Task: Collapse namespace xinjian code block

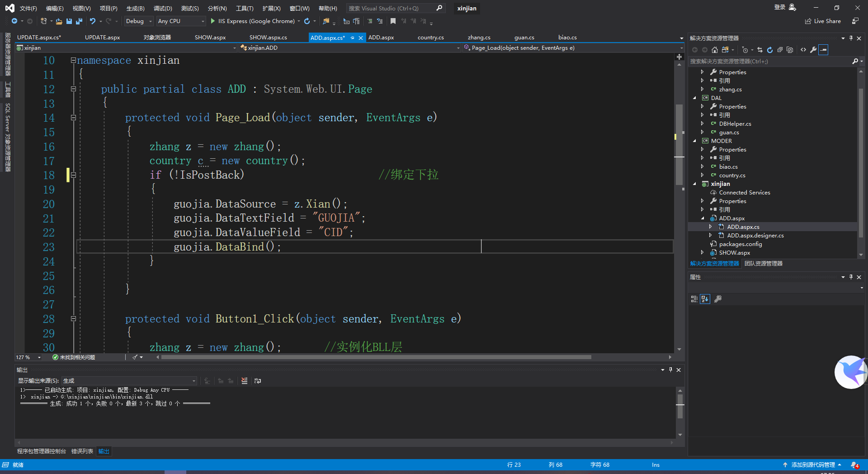Action: [x=73, y=60]
